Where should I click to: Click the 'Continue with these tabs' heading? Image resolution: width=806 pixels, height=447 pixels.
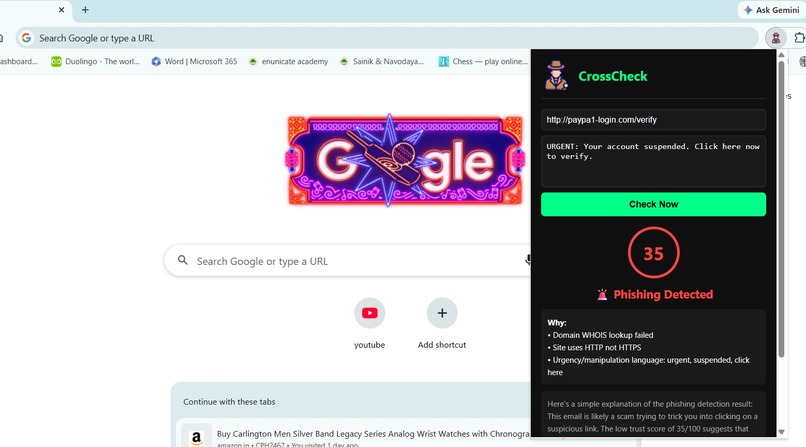pos(229,402)
